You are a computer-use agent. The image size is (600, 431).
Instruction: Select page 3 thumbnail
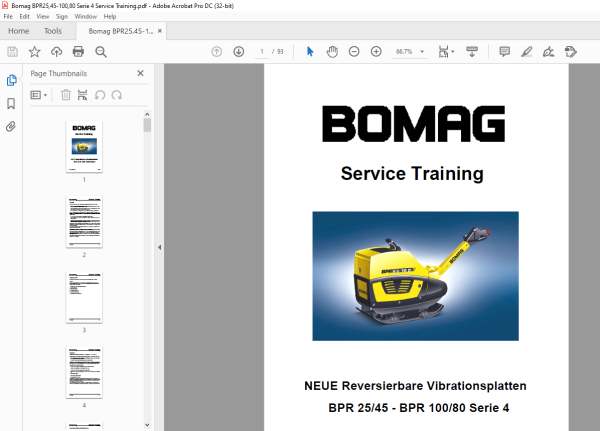84,297
